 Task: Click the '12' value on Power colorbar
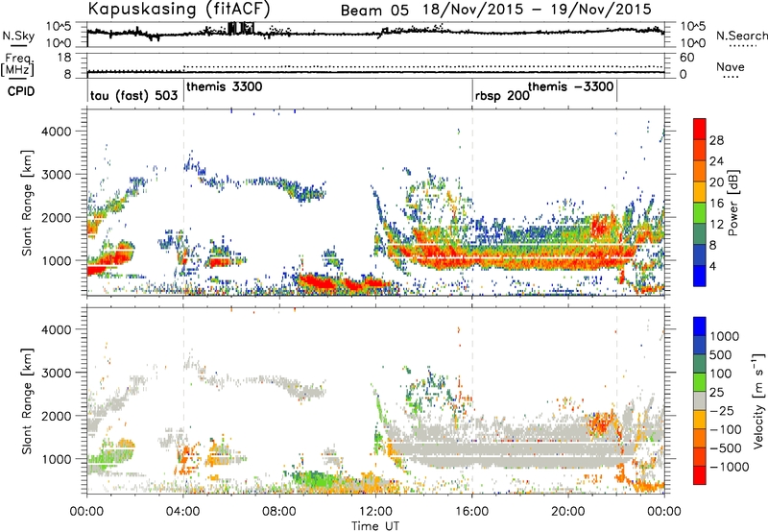(716, 225)
